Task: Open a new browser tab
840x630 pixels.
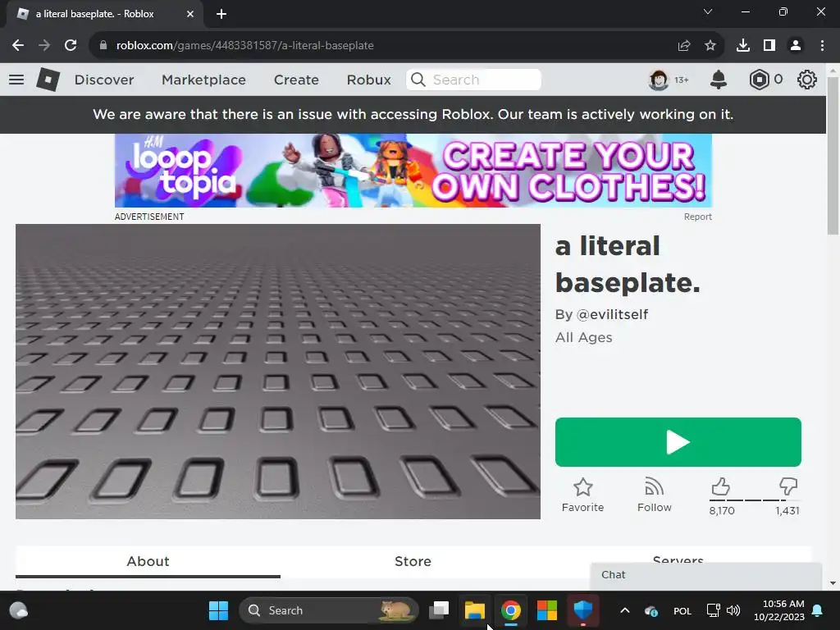Action: tap(221, 14)
